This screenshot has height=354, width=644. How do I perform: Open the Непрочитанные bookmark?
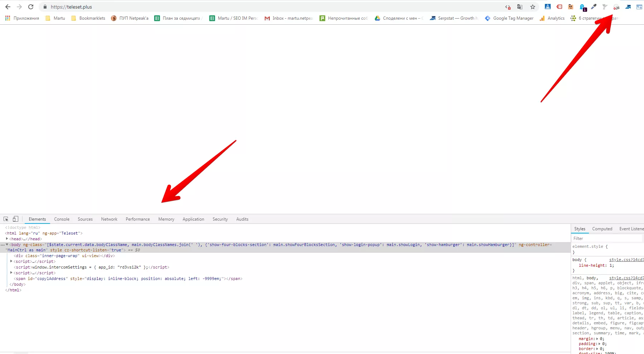pos(344,18)
